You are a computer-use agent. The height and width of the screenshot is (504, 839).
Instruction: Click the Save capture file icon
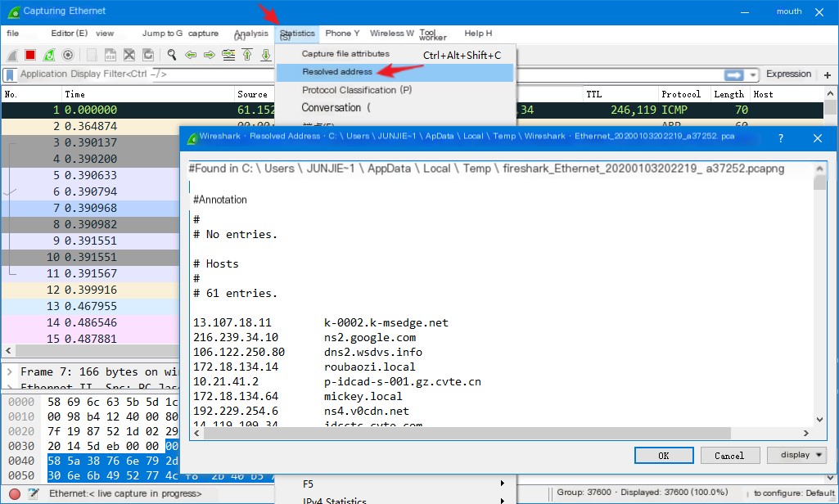[x=111, y=55]
